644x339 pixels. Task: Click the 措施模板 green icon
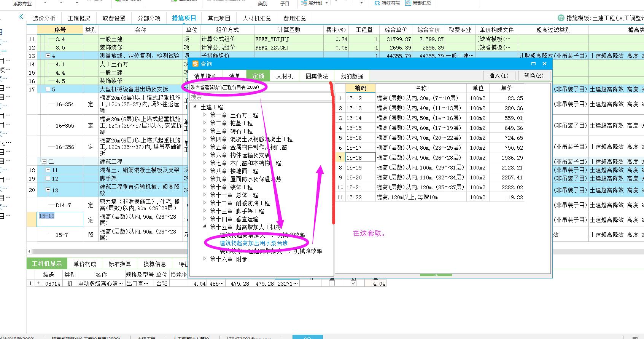click(x=561, y=18)
